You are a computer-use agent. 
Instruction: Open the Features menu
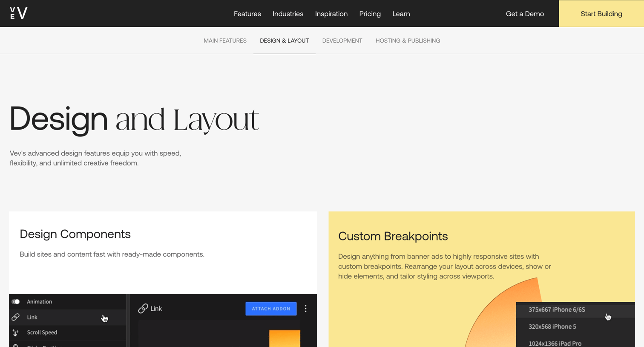pyautogui.click(x=247, y=14)
